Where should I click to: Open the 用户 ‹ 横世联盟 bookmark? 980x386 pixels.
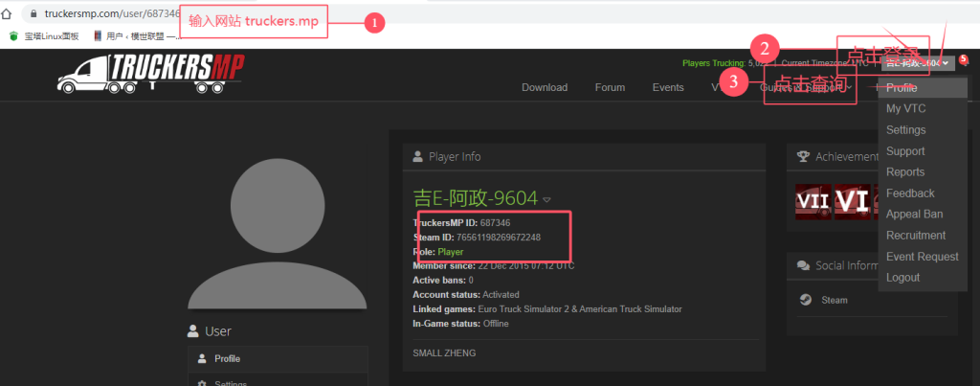tap(136, 36)
